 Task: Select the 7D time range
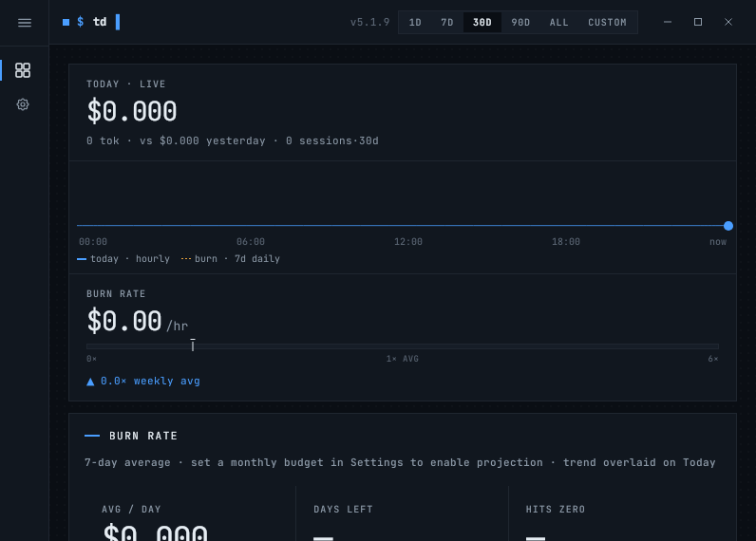pos(447,23)
